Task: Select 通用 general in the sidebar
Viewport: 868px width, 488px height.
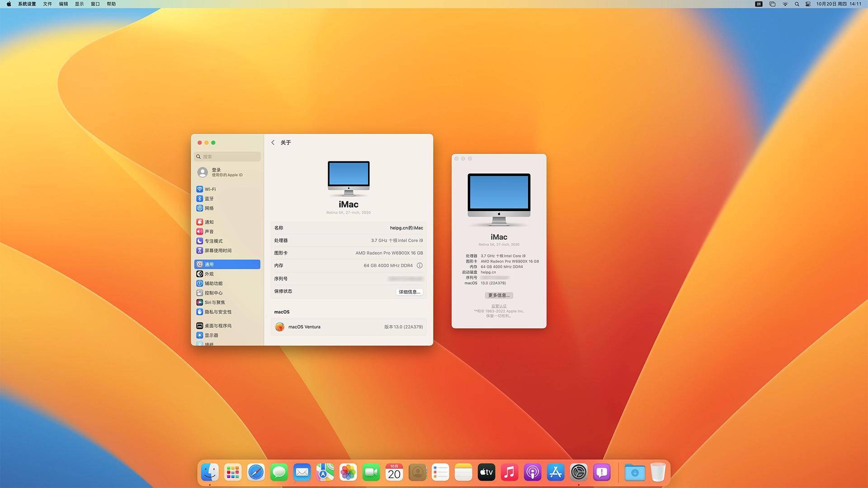Action: coord(227,264)
